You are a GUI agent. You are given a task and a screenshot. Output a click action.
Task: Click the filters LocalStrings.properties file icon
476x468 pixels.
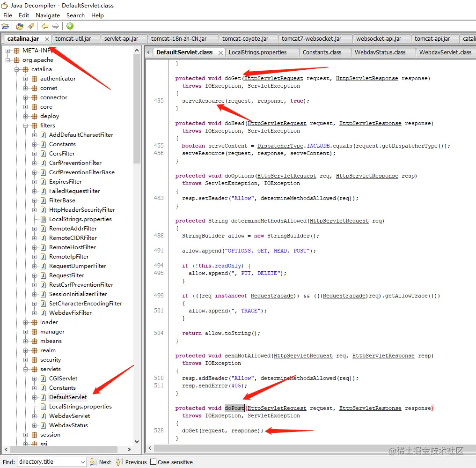(44, 219)
